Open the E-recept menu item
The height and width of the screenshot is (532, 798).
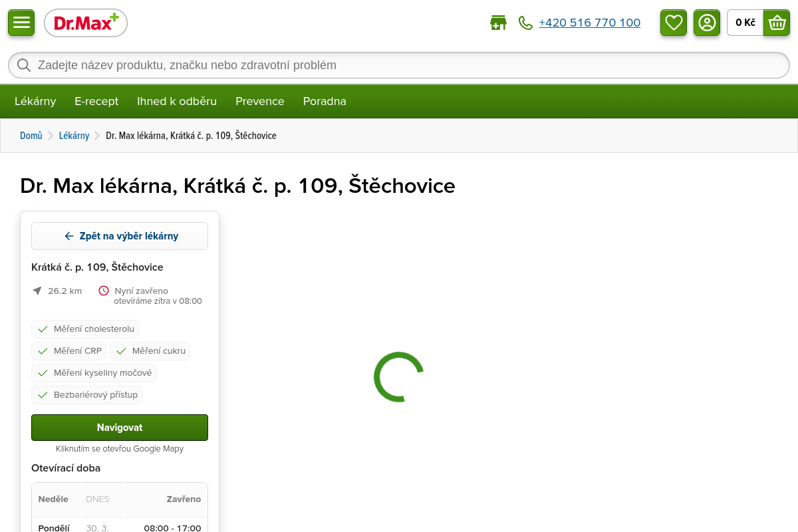pyautogui.click(x=96, y=101)
